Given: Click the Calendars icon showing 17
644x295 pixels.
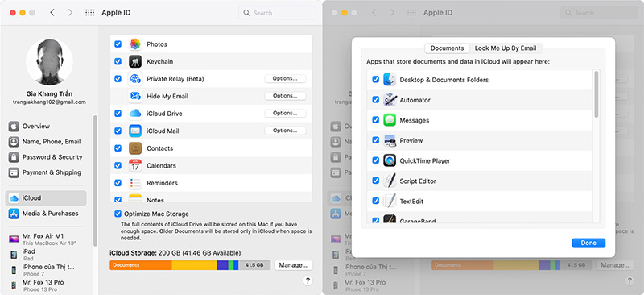Looking at the screenshot, I should (135, 165).
